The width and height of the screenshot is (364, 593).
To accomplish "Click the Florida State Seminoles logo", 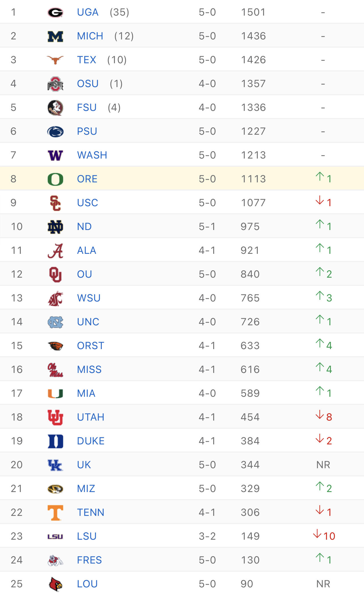I will (55, 108).
